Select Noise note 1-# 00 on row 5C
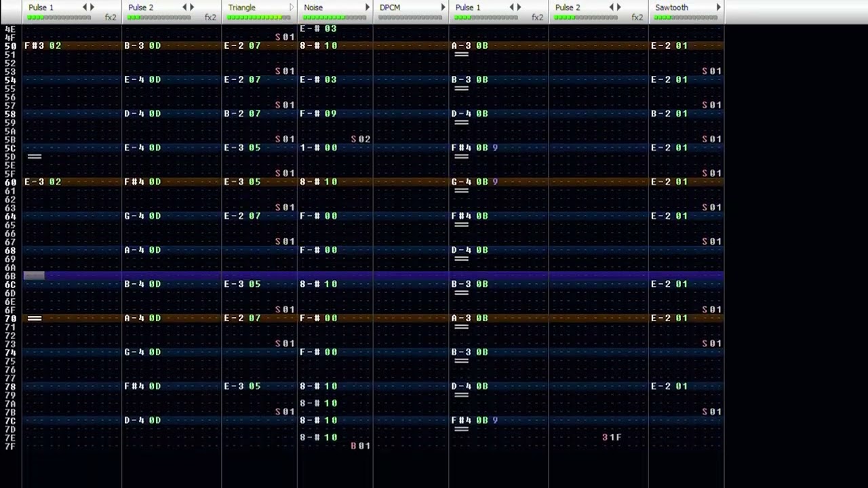 (318, 148)
